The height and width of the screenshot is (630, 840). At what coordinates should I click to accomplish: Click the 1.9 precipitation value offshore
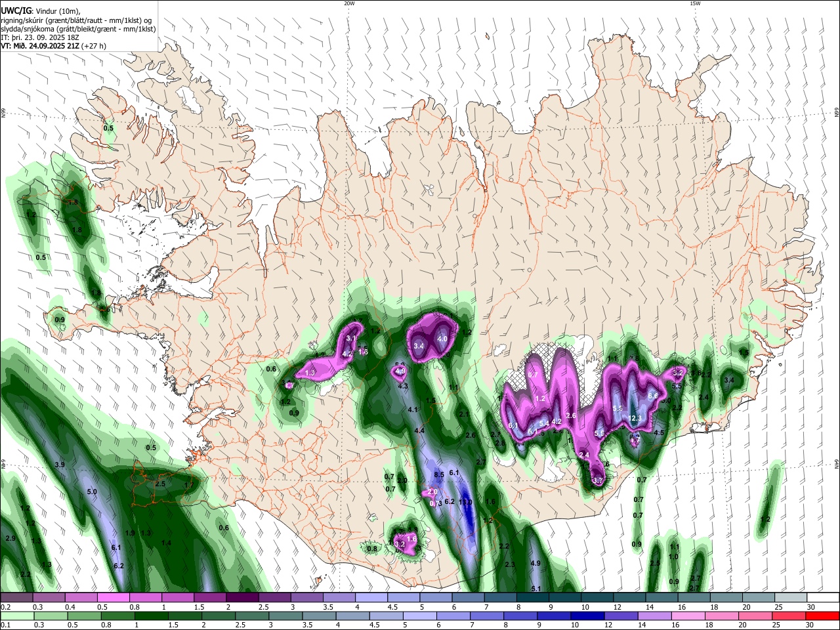(130, 533)
